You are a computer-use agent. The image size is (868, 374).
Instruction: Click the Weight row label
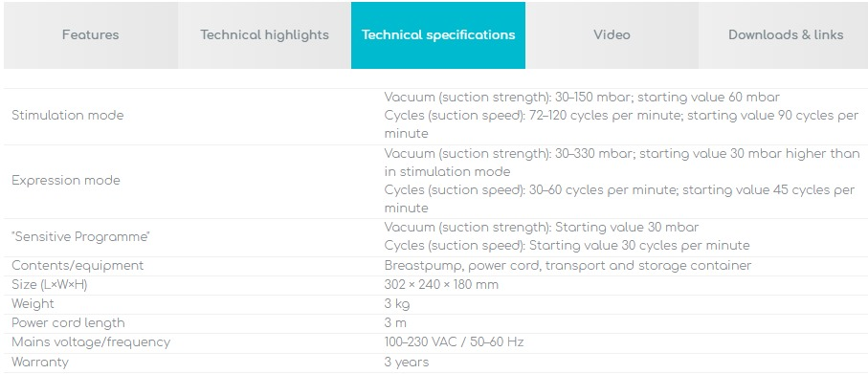click(33, 304)
